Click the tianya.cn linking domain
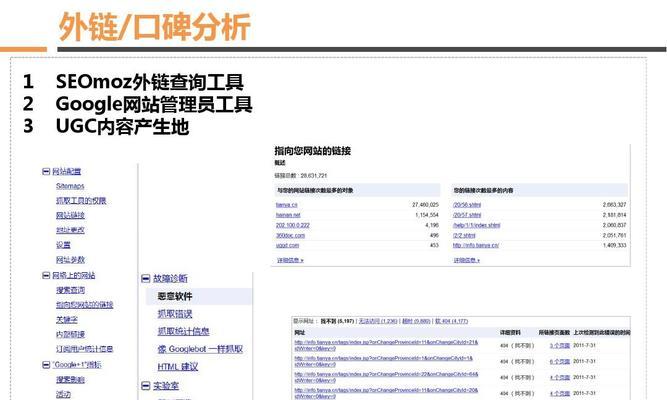This screenshot has height=400, width=667. 287,205
